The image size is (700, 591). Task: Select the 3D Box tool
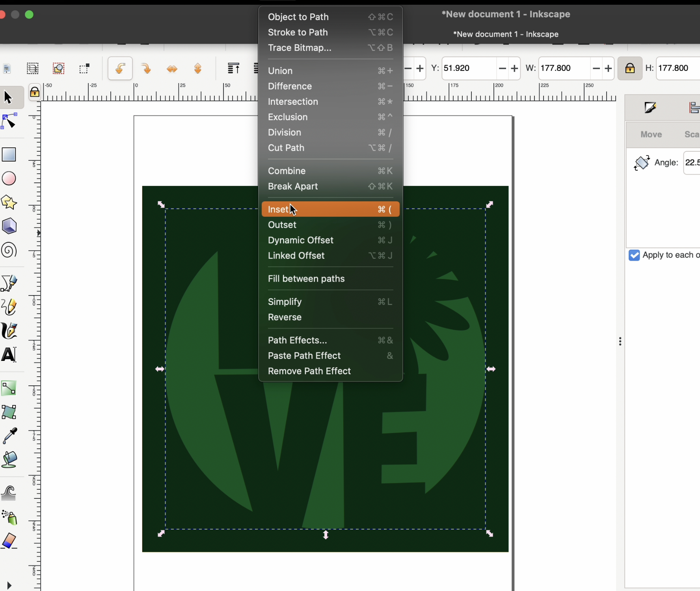(x=9, y=225)
